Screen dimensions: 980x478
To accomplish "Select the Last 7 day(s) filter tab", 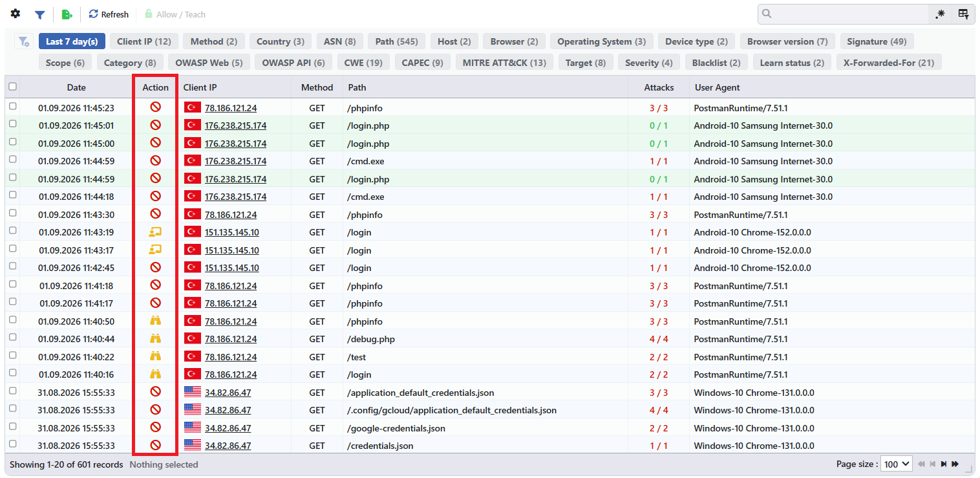I will pyautogui.click(x=72, y=41).
